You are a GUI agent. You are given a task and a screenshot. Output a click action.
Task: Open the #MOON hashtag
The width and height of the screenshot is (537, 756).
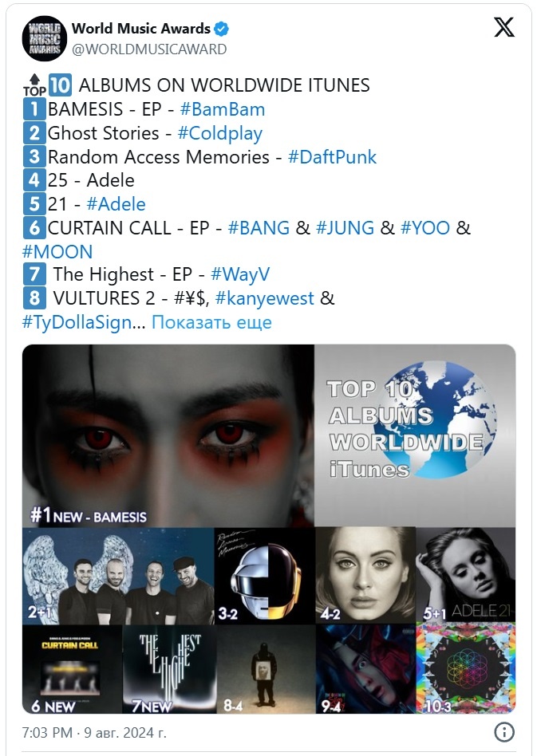(x=57, y=252)
